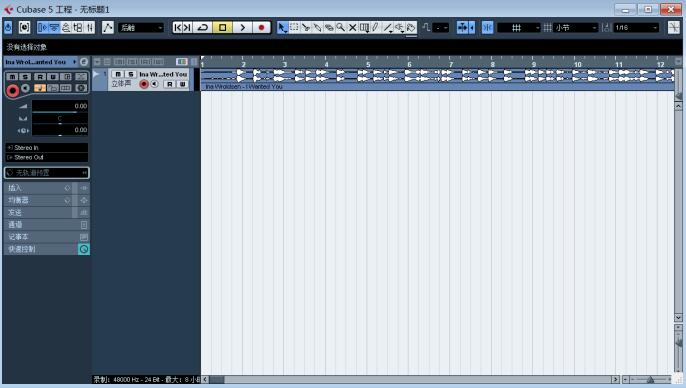686x388 pixels.
Task: Select the Glue tool
Action: point(317,28)
